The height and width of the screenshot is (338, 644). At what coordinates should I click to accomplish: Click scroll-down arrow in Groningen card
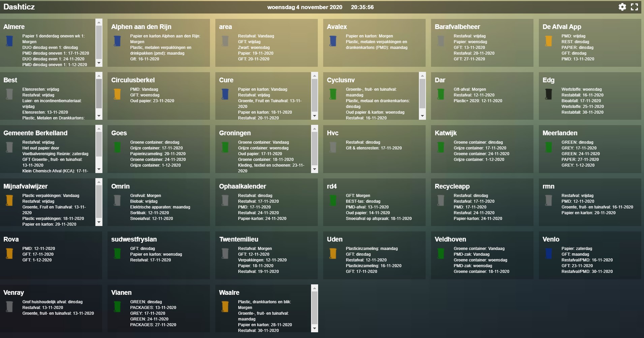click(314, 169)
